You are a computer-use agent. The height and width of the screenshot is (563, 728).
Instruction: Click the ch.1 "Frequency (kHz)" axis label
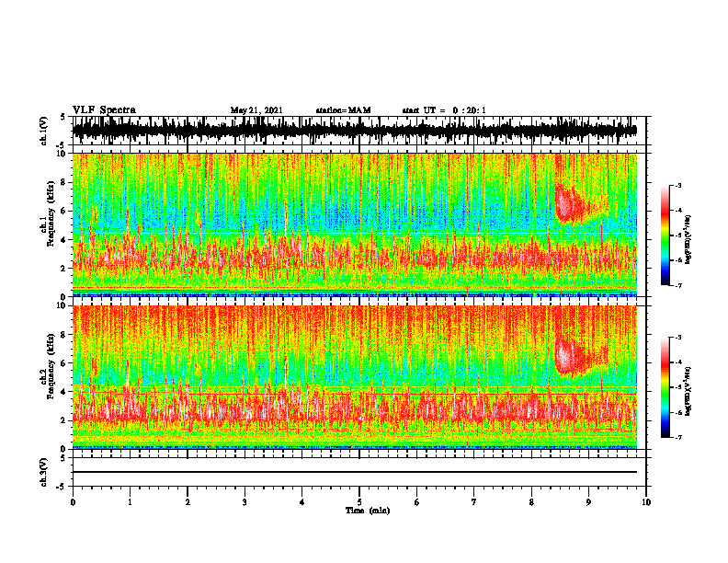point(51,213)
